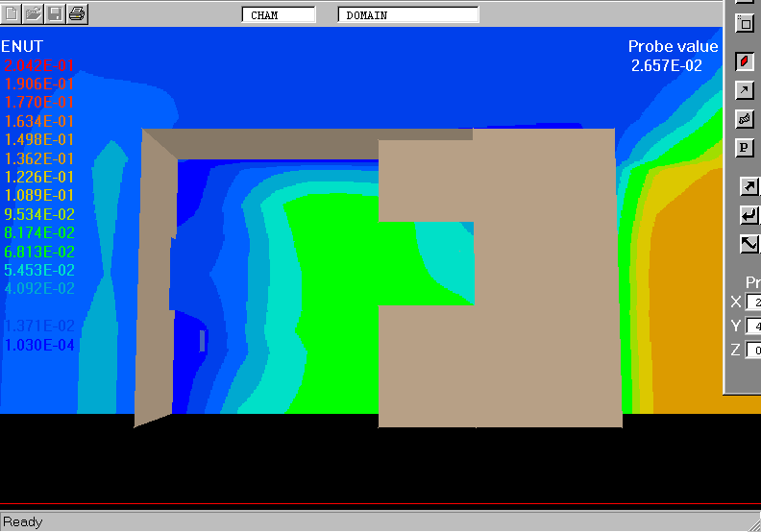Click the 8.174E-02 green legend value
This screenshot has height=532, width=761.
tap(39, 232)
